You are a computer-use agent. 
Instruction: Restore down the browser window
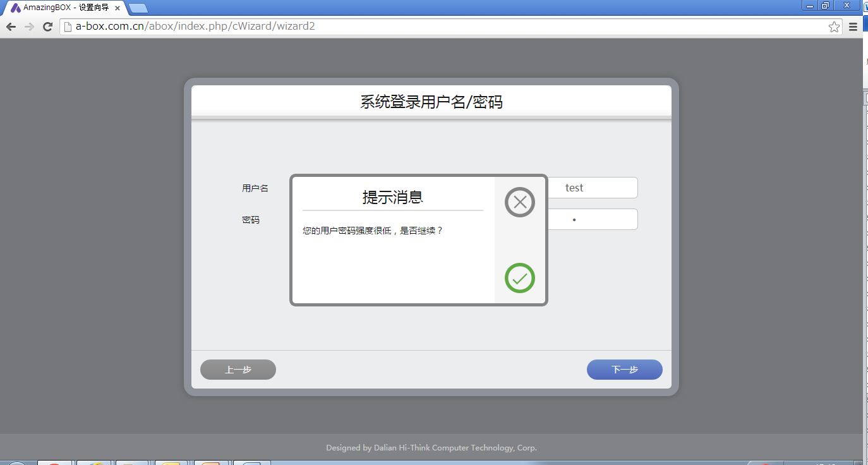(x=825, y=6)
